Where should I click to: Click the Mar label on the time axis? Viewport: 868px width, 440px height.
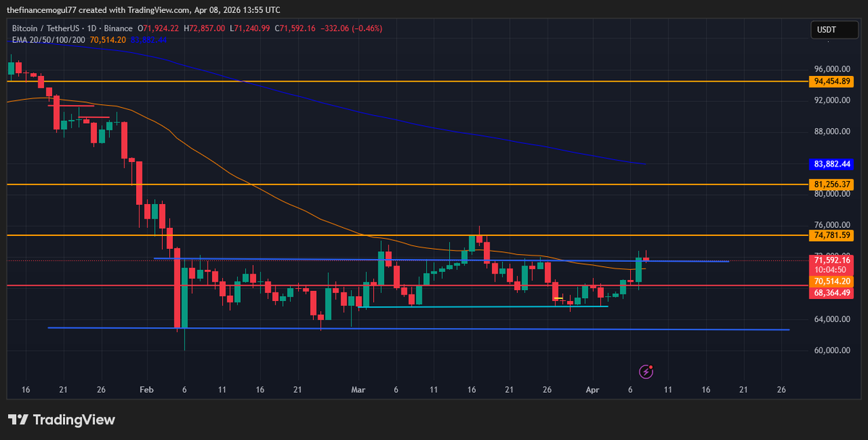[x=358, y=389]
